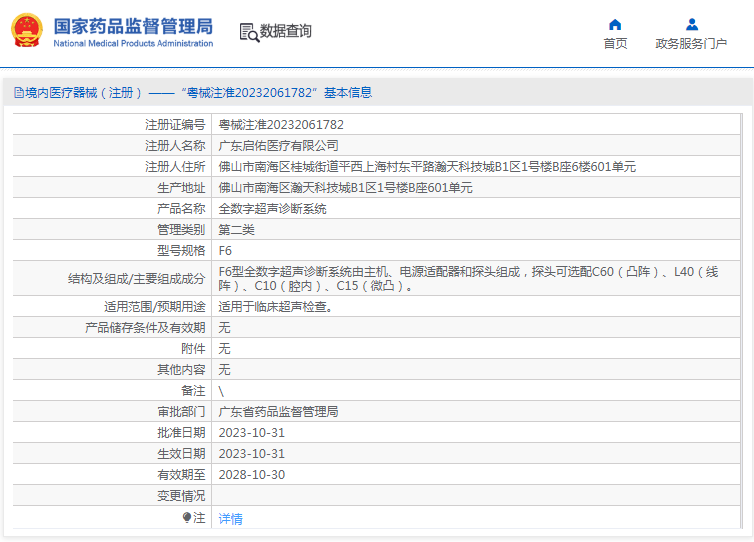Click the 国家药品监督管理局 site title
Viewport: 754px width, 542px height.
132,25
